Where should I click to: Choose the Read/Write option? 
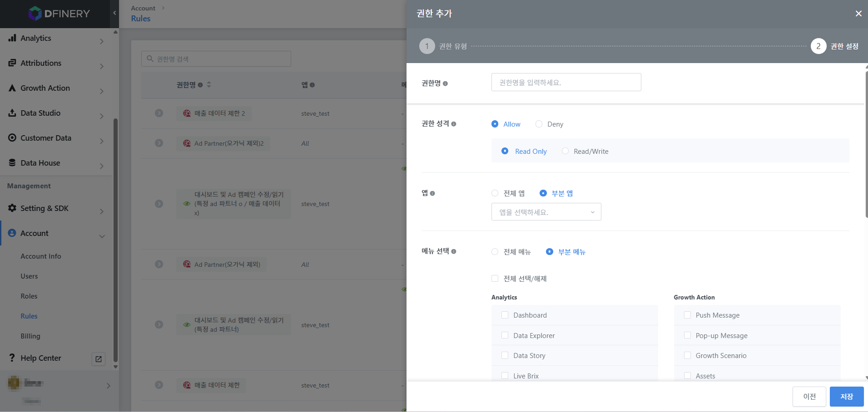565,151
